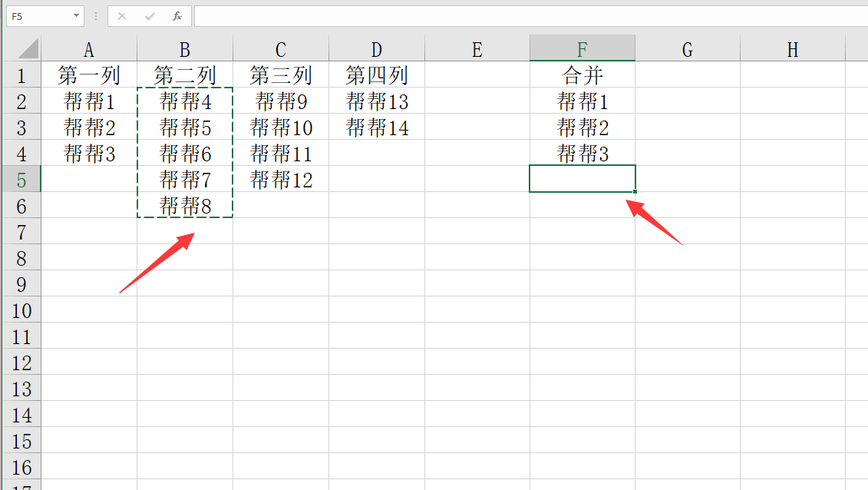Viewport: 868px width, 490px height.
Task: Open the Name Box dropdown arrow
Action: (77, 16)
